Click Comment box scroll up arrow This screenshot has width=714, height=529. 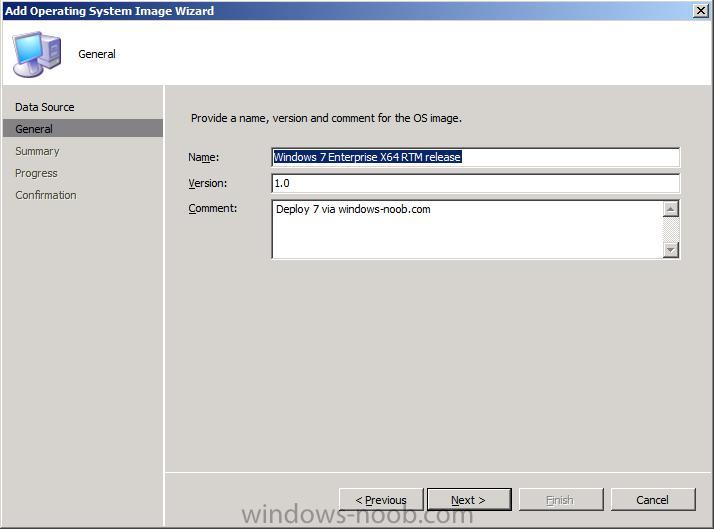pyautogui.click(x=670, y=209)
